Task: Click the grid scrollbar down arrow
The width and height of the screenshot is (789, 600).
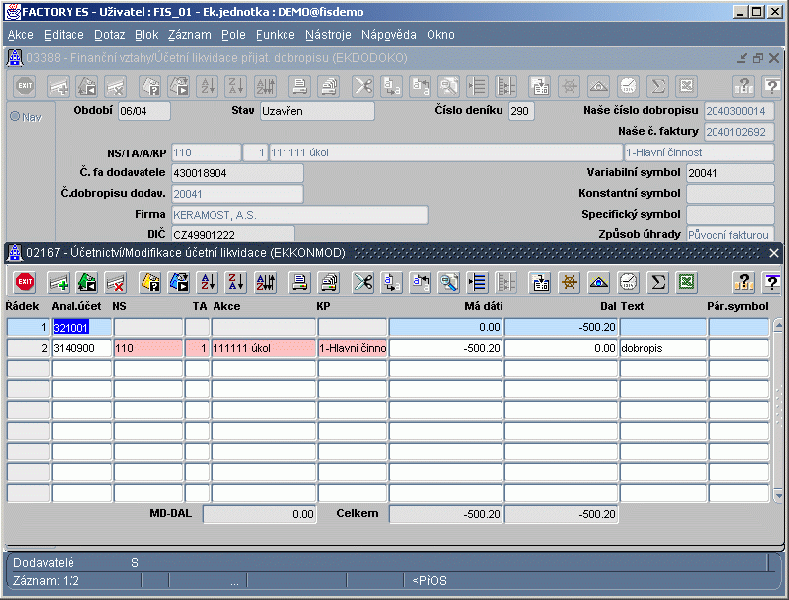Action: 778,495
